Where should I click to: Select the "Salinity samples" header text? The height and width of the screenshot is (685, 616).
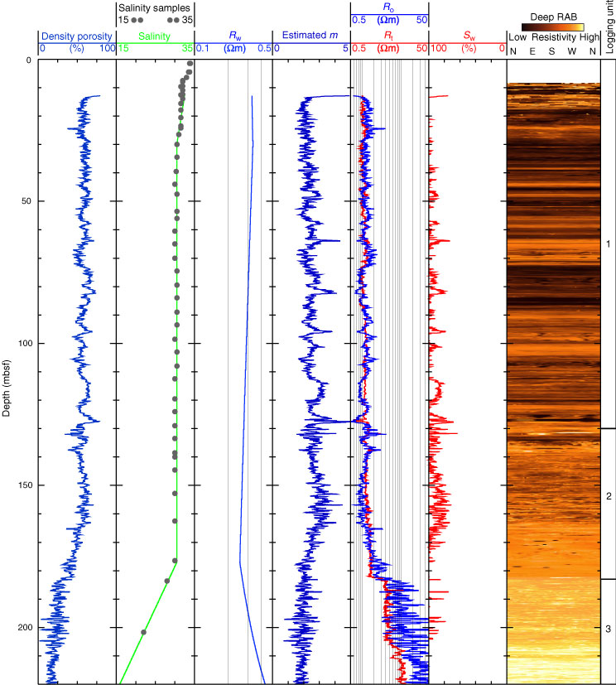155,7
